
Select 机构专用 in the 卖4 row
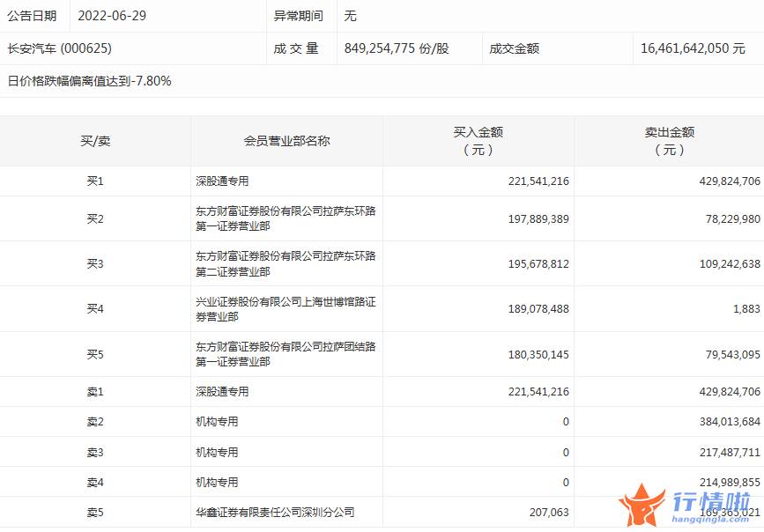(x=217, y=483)
